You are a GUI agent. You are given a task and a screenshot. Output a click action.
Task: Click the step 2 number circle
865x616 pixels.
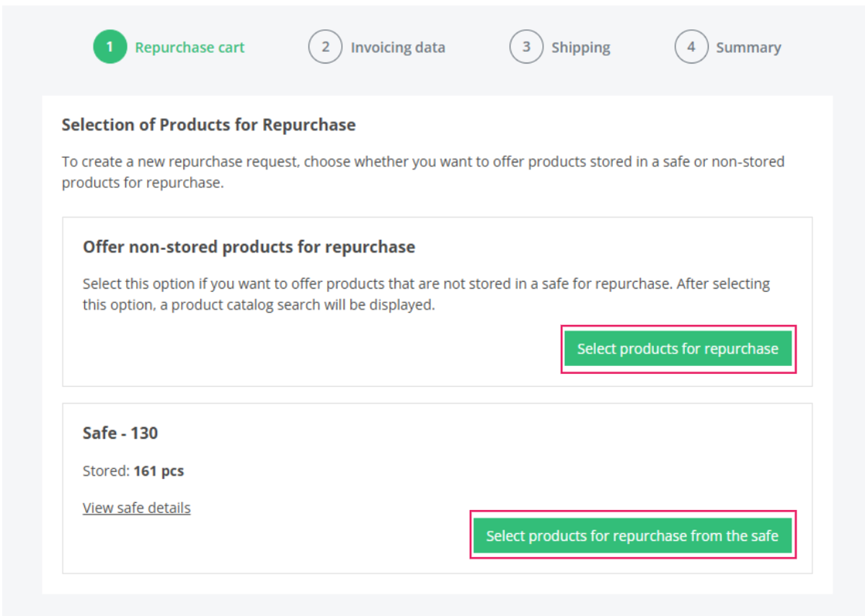tap(325, 47)
